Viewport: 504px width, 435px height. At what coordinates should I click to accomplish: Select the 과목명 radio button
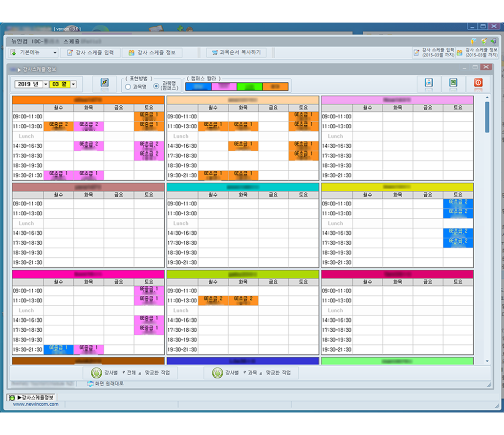[128, 87]
